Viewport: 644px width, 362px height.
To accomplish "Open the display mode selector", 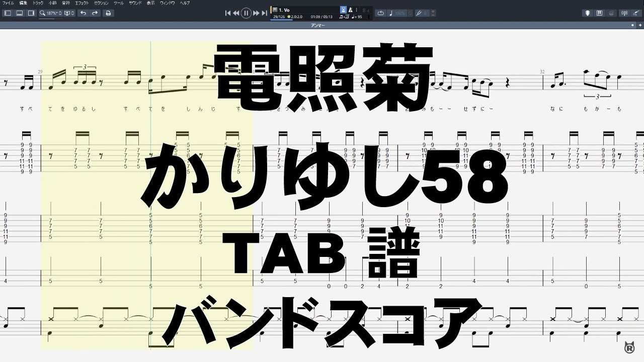I will [69, 13].
